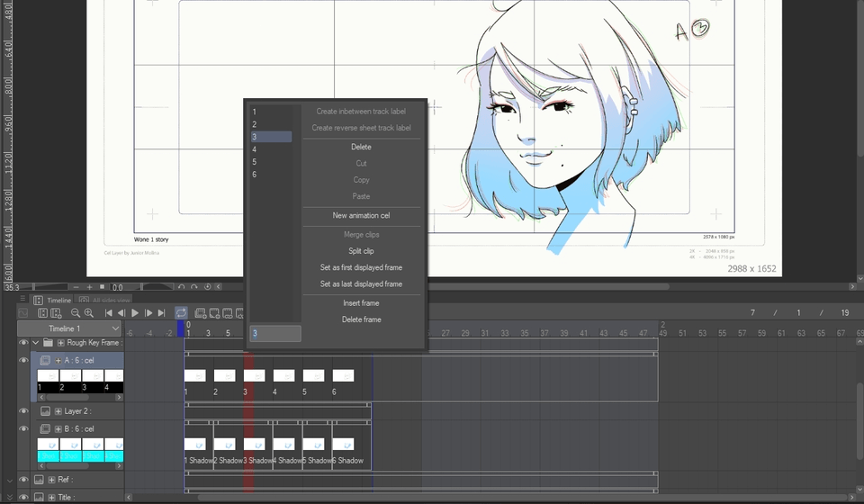This screenshot has width=864, height=504.
Task: Choose Delete in the context menu
Action: [362, 147]
